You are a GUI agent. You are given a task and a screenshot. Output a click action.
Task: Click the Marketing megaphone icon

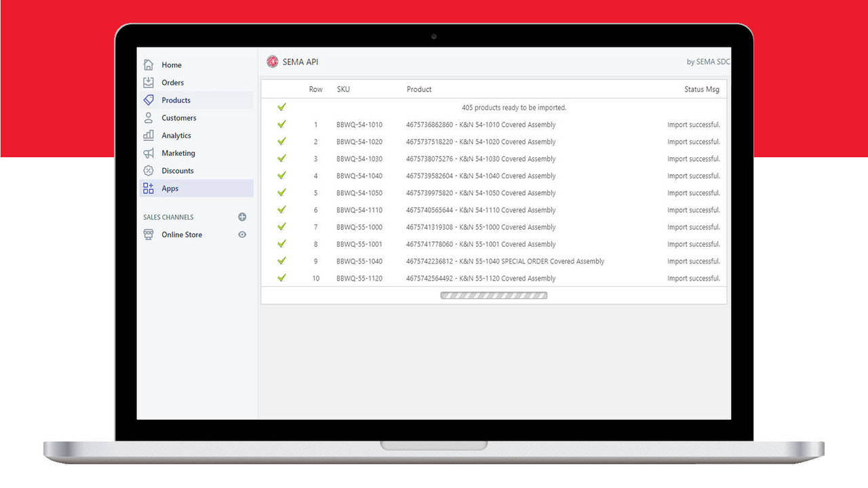tap(149, 153)
